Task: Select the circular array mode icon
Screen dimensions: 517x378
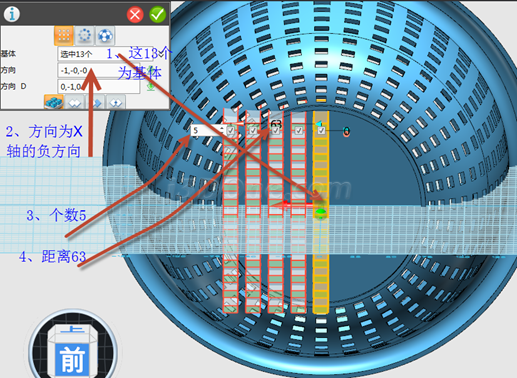Action: (84, 35)
